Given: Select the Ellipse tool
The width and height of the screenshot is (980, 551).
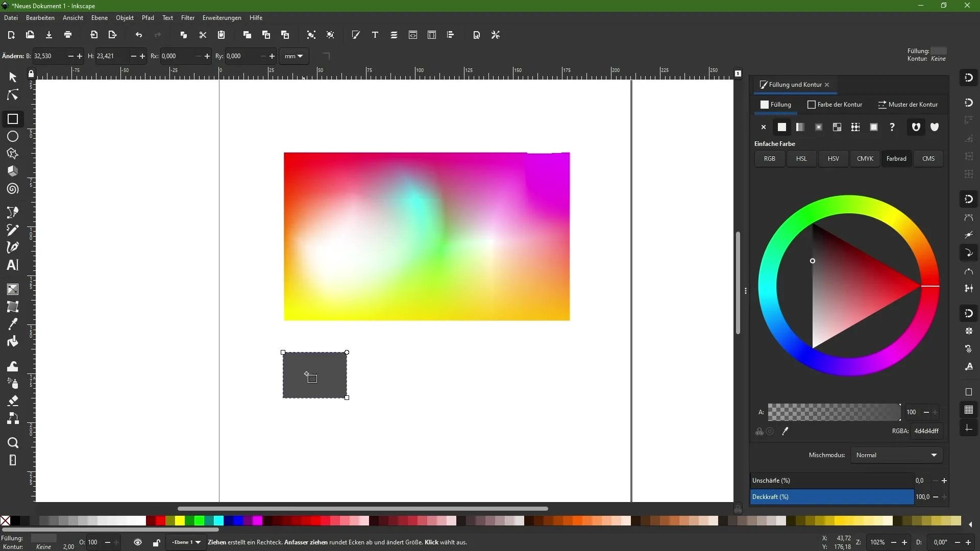Looking at the screenshot, I should 13,136.
